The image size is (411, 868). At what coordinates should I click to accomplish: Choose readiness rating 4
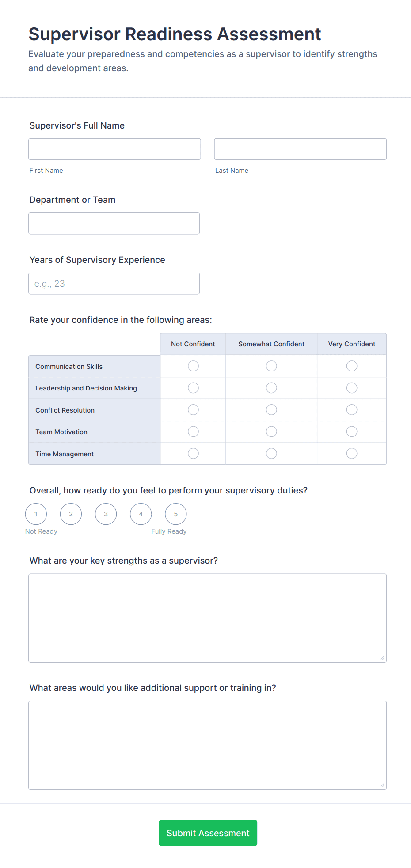tap(141, 514)
